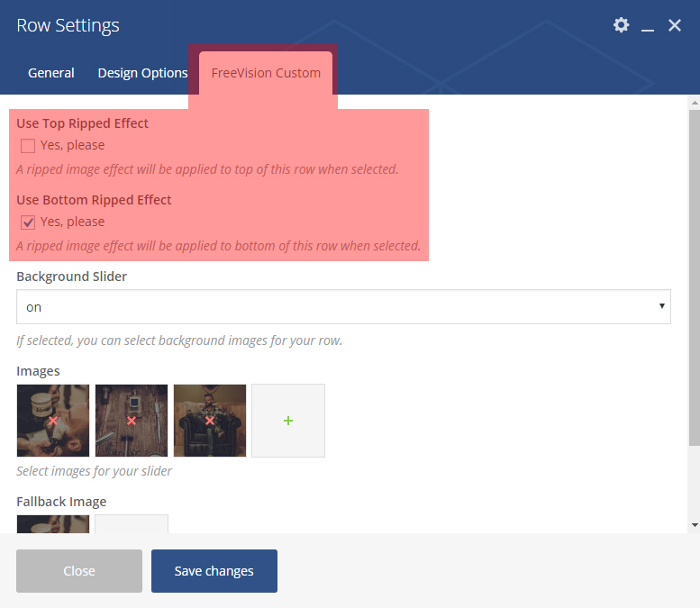Open the Background Slider dropdown

click(343, 307)
